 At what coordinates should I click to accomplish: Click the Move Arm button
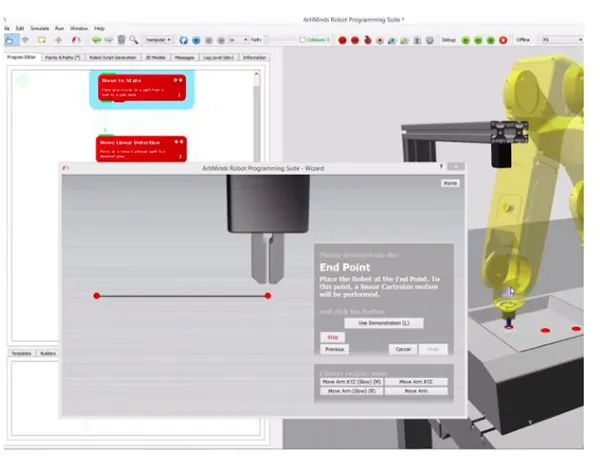point(416,391)
